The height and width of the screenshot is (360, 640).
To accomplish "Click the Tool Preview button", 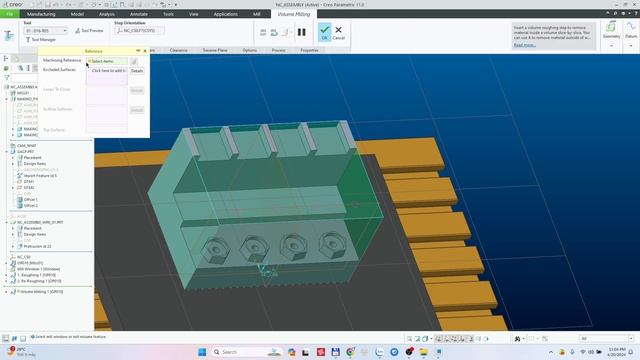I will click(89, 31).
